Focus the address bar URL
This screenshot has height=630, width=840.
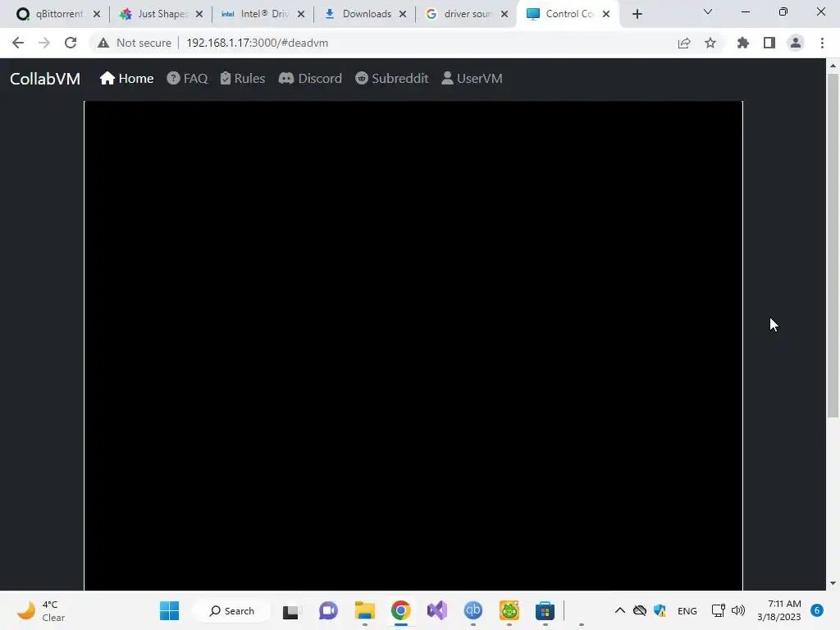coord(257,43)
